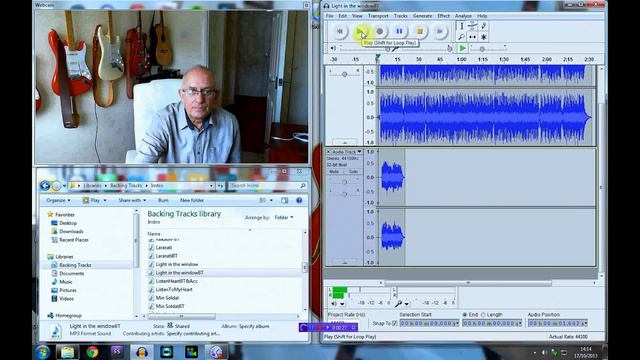The image size is (640, 360).
Task: Click the Skip to Start button in Audacity
Action: click(340, 31)
